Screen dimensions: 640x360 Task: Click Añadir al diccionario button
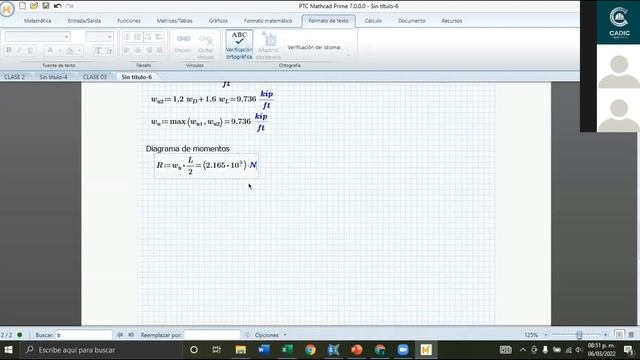click(269, 45)
